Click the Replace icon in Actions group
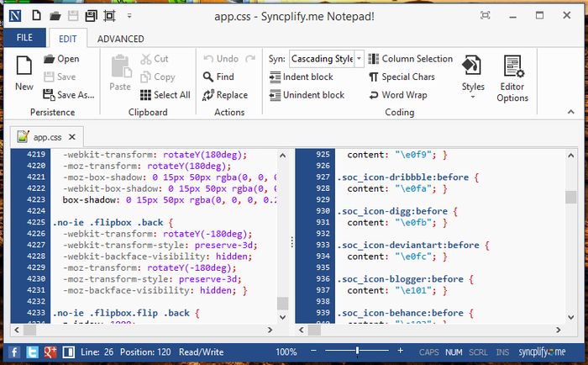Image resolution: width=588 pixels, height=365 pixels. click(x=207, y=95)
